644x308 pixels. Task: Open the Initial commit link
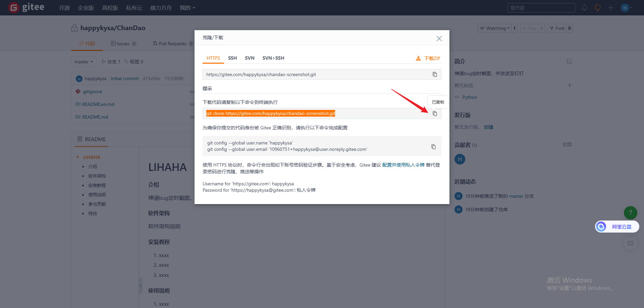(x=124, y=78)
